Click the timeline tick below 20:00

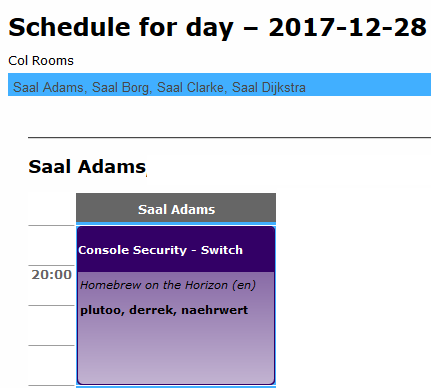click(51, 305)
